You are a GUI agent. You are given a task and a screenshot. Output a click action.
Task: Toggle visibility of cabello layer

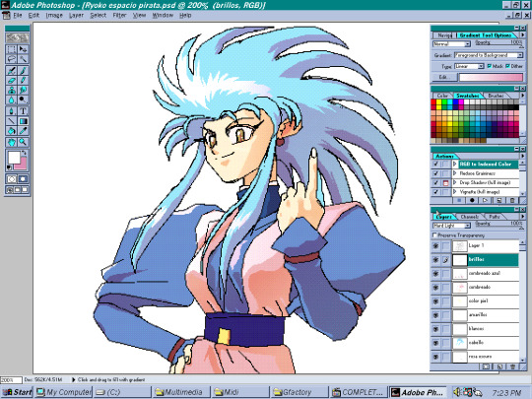click(x=436, y=343)
